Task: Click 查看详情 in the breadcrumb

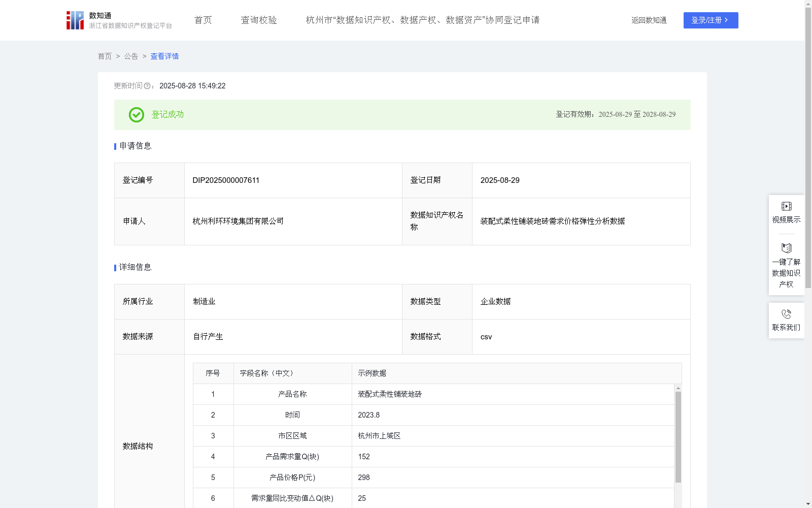Action: [164, 56]
